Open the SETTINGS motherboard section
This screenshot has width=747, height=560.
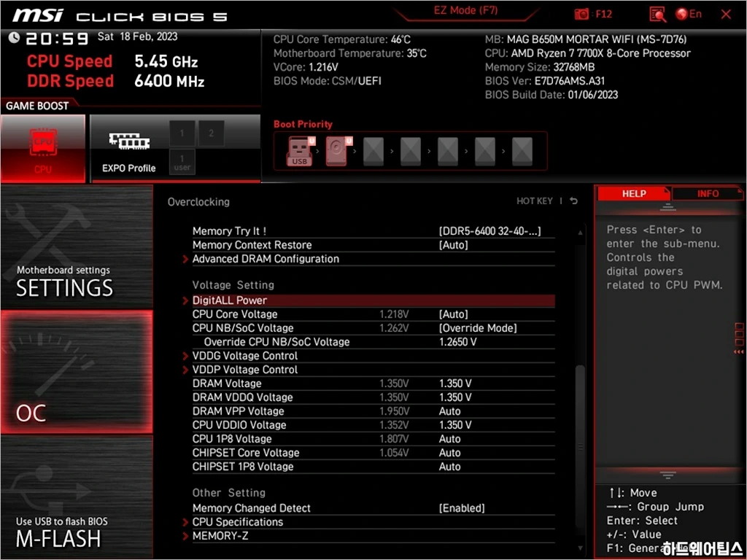(77, 246)
